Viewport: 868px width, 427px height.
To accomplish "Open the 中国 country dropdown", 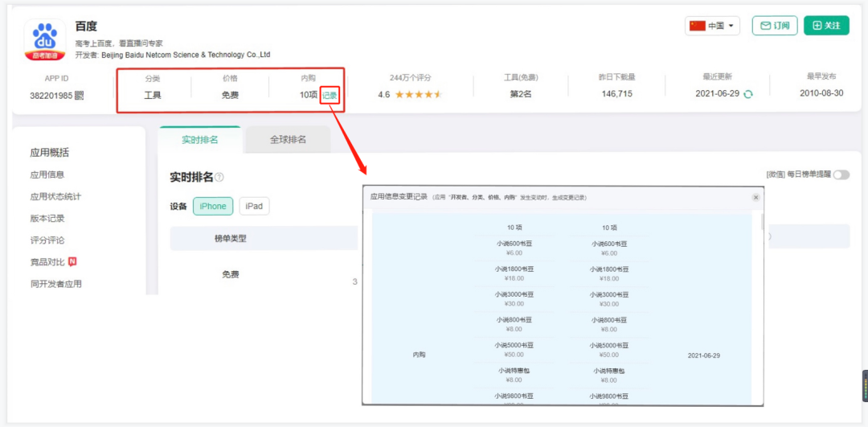I will coord(712,26).
